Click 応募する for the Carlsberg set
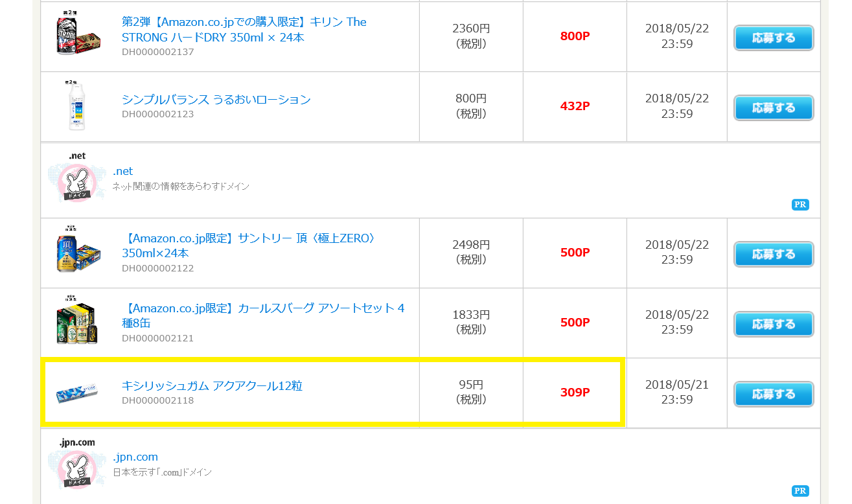The image size is (852, 504). click(774, 324)
